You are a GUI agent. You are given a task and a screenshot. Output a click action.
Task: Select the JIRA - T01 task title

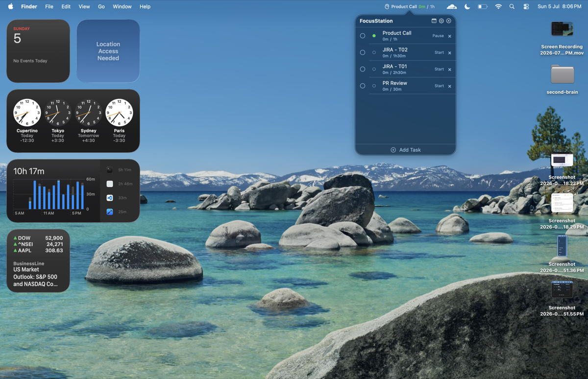395,66
